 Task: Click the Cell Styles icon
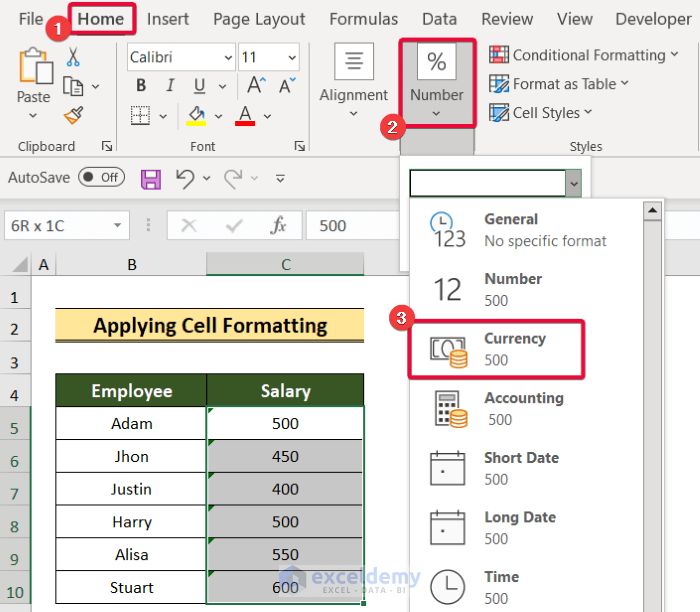(x=499, y=112)
